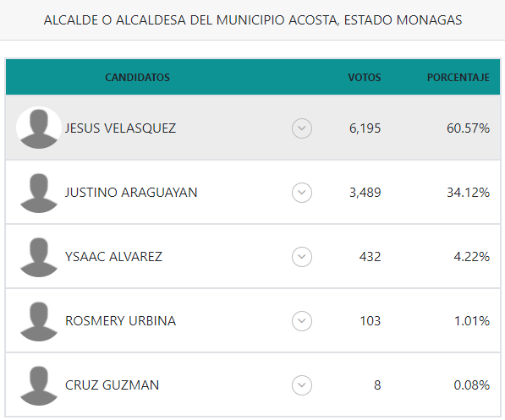Screen dimensions: 505x420
Task: Click the PORCENTAJE column header
Action: (x=458, y=78)
